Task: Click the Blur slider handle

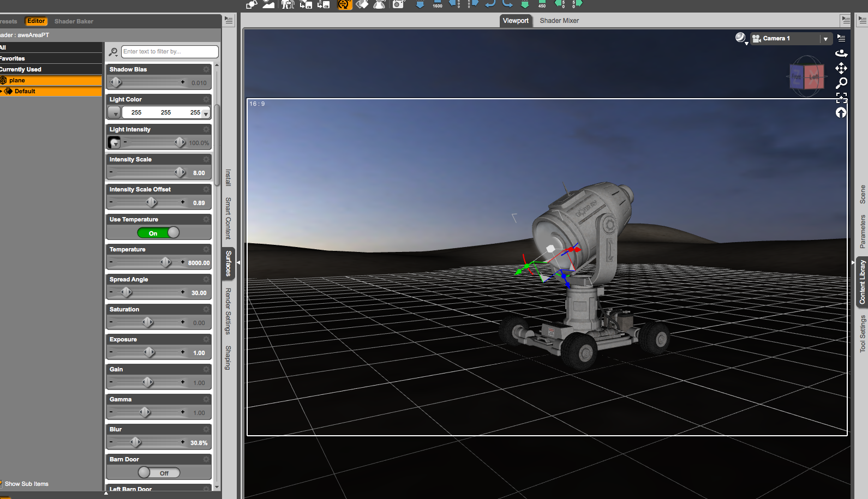Action: 135,442
